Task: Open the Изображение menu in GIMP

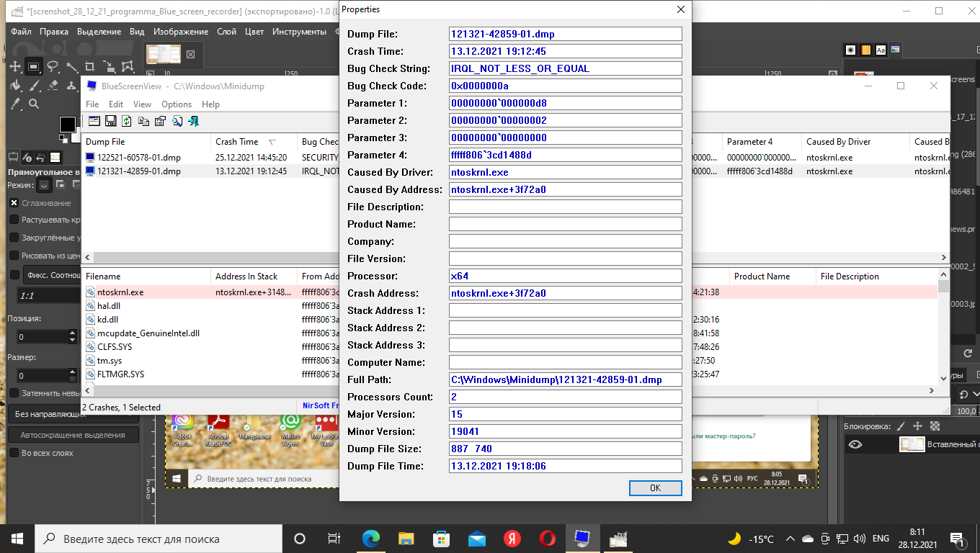Action: point(181,32)
